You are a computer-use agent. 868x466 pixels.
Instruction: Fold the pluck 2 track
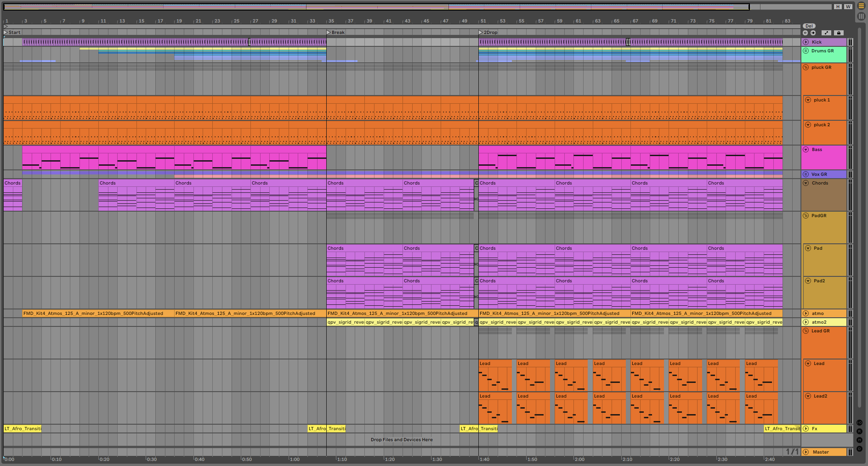pos(808,124)
